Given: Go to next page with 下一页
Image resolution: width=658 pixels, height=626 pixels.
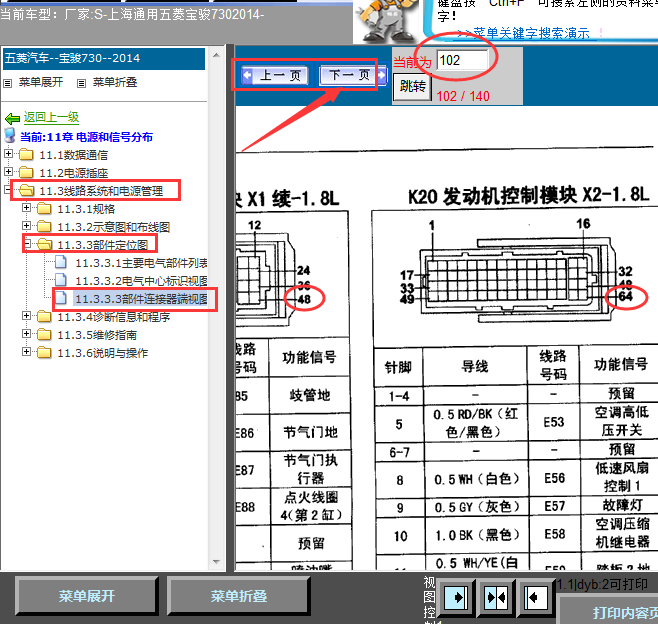Looking at the screenshot, I should [352, 76].
